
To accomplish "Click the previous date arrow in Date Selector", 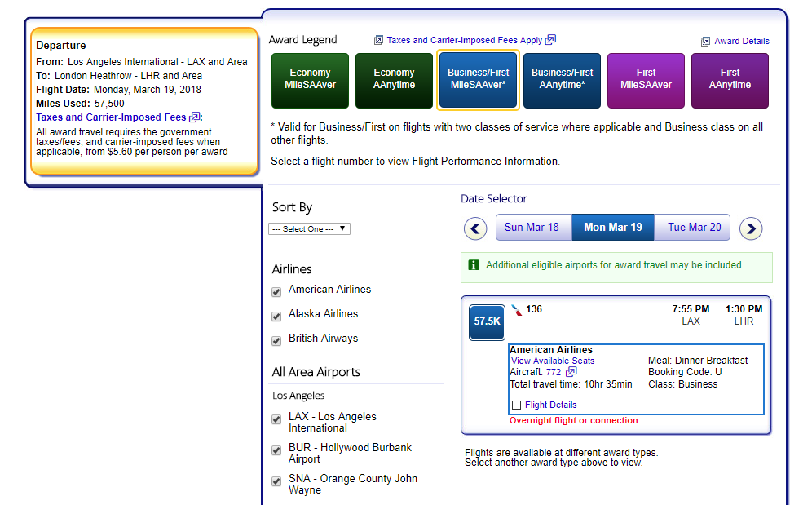I will point(475,228).
